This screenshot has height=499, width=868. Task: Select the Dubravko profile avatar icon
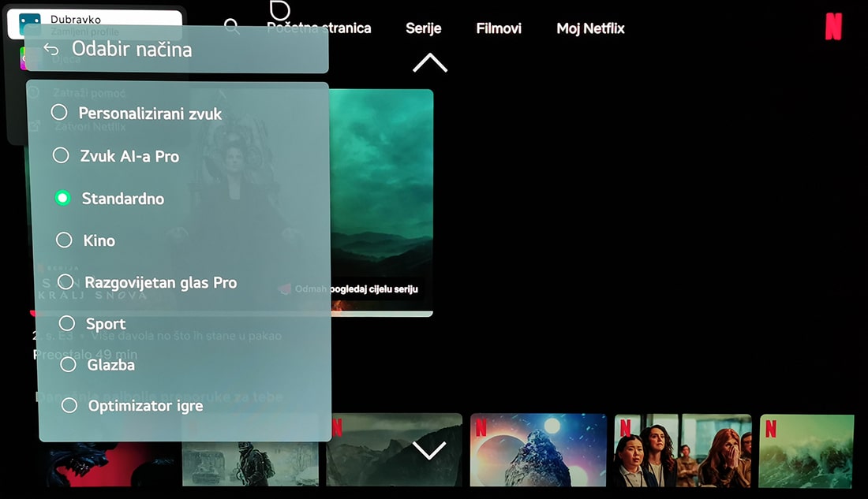[x=30, y=23]
